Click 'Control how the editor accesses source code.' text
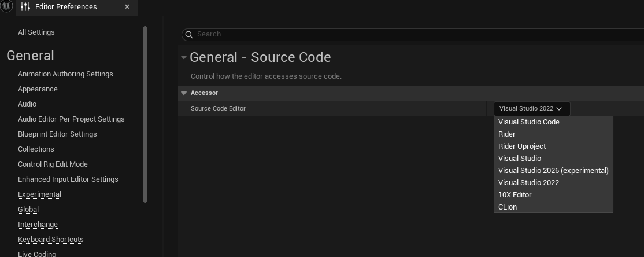The image size is (644, 257). point(266,76)
